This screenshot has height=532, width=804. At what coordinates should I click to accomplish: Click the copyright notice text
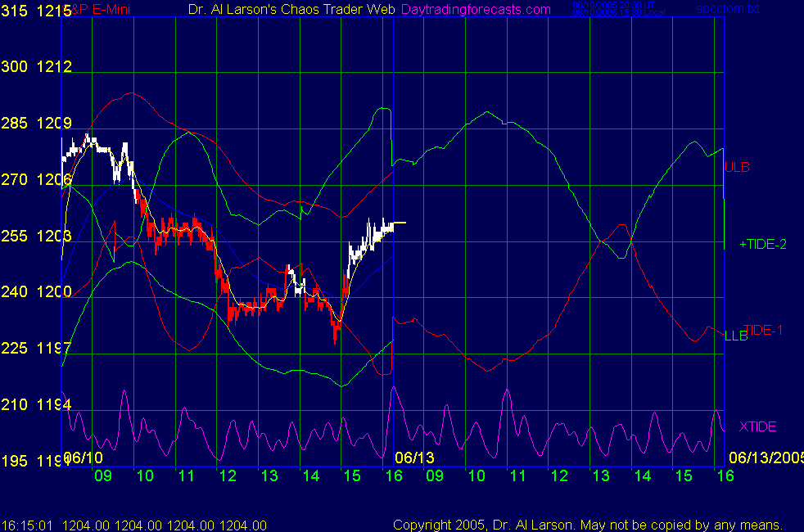[x=588, y=525]
